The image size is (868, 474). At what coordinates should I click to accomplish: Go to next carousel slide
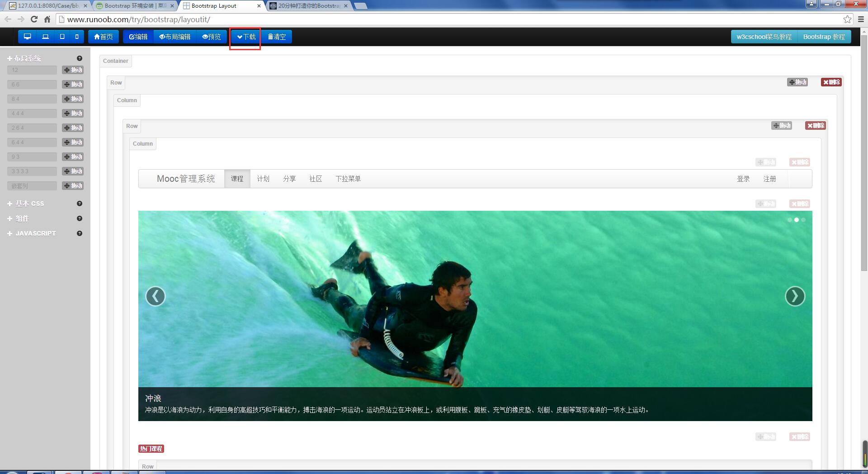(795, 296)
